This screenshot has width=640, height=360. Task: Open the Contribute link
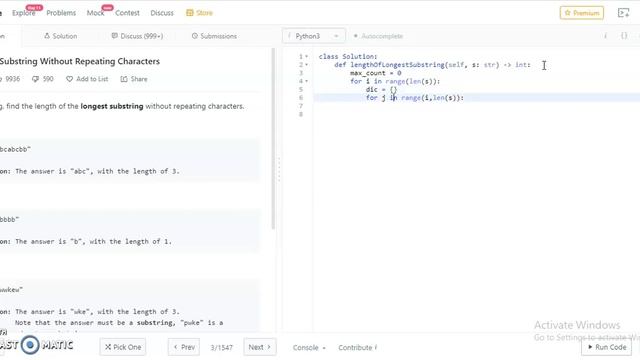(x=358, y=347)
